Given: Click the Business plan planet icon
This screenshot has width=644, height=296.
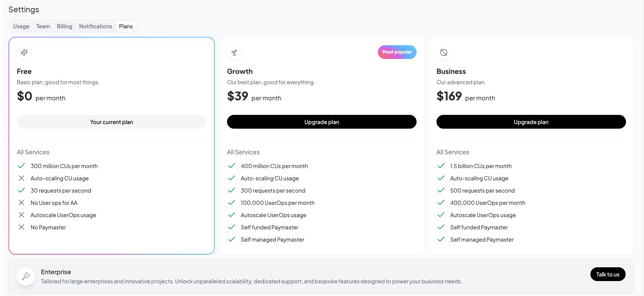Looking at the screenshot, I should click(444, 52).
